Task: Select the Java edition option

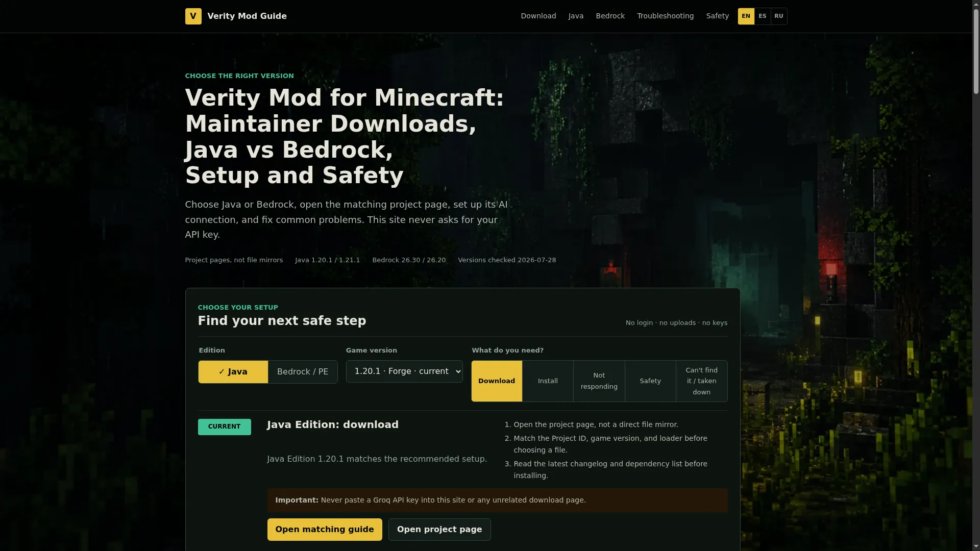Action: pos(233,372)
